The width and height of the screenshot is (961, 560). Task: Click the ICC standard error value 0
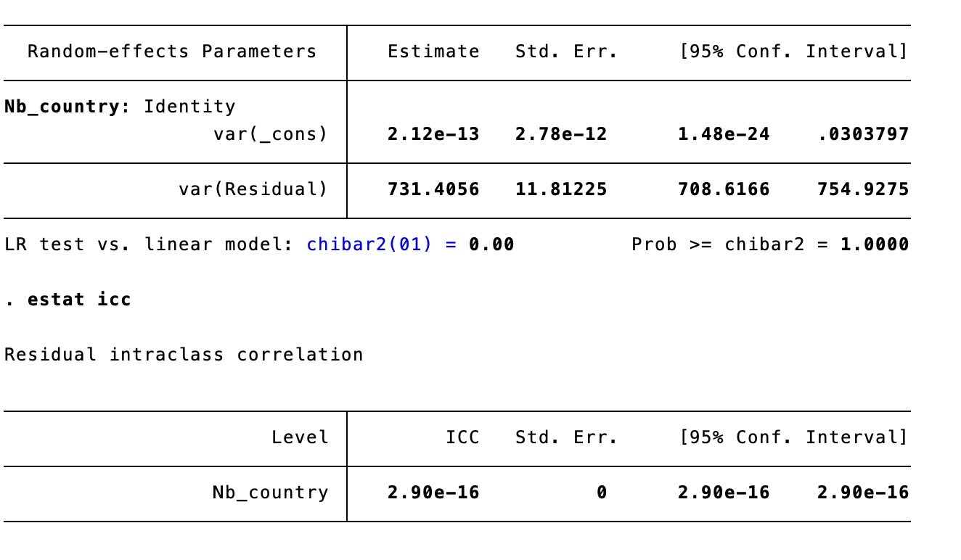tap(601, 493)
